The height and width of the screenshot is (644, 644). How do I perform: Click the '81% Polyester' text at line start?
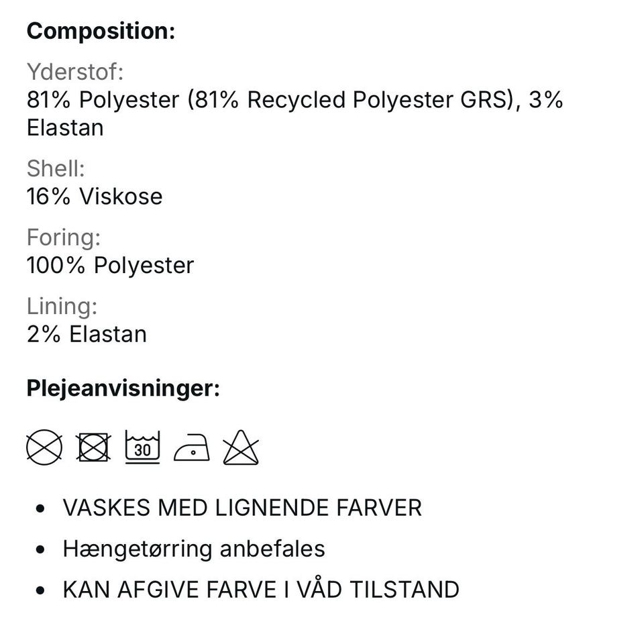pyautogui.click(x=103, y=100)
